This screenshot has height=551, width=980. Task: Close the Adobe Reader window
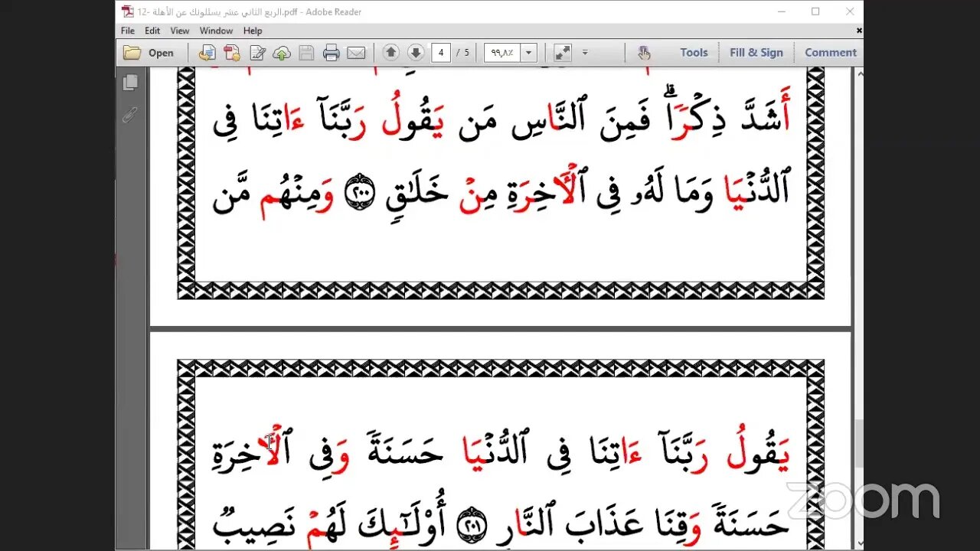tap(849, 11)
